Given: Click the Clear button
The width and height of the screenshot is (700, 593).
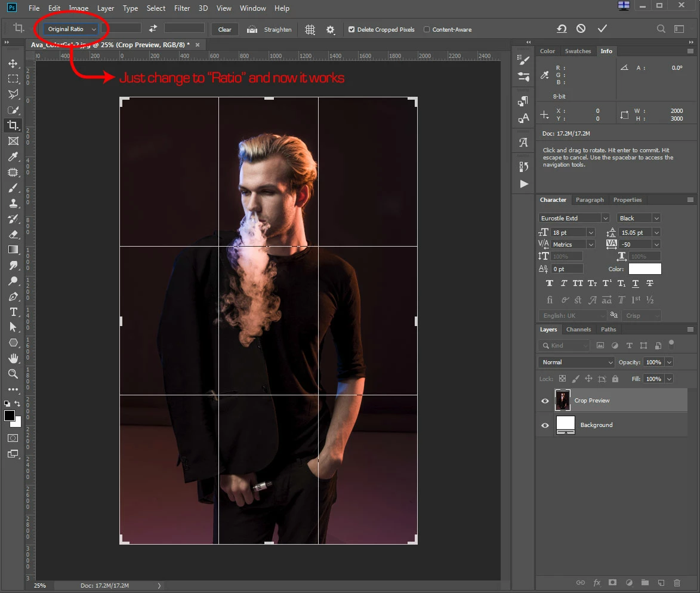Looking at the screenshot, I should [x=224, y=29].
